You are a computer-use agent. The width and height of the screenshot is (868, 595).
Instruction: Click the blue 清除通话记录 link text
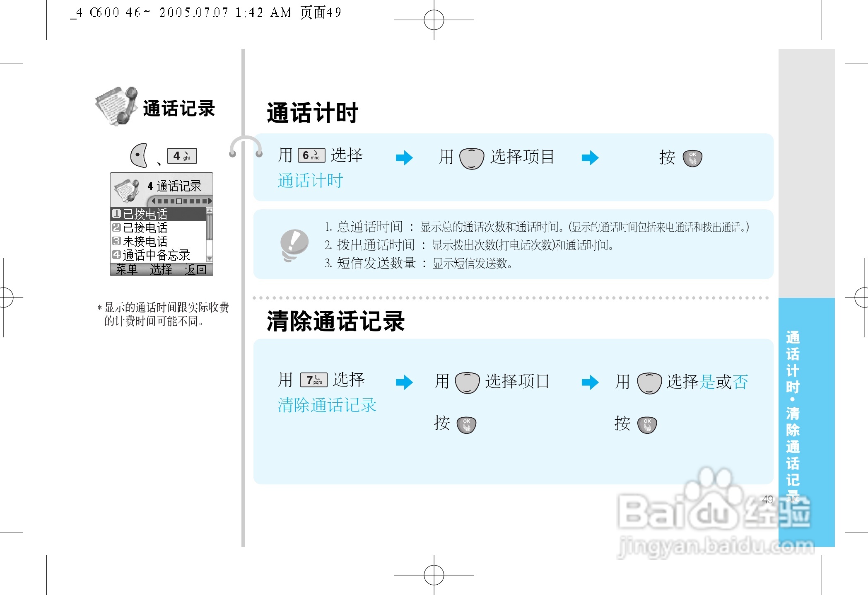pyautogui.click(x=327, y=405)
